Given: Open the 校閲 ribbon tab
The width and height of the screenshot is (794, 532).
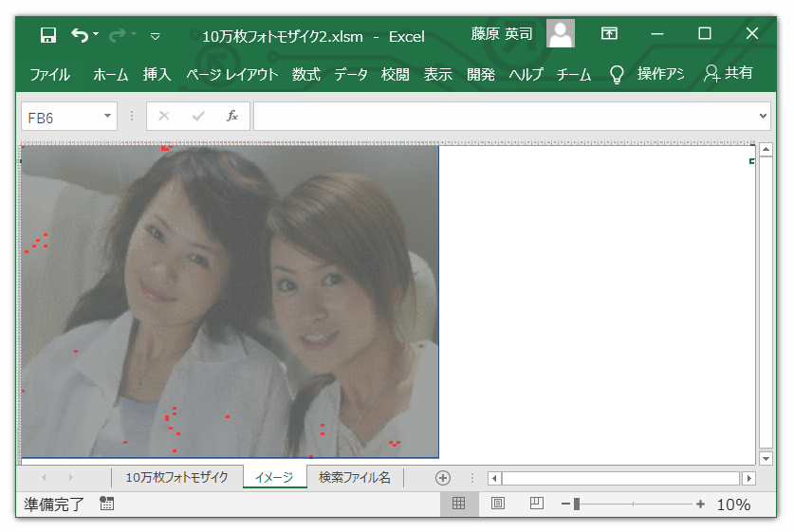Looking at the screenshot, I should 395,74.
